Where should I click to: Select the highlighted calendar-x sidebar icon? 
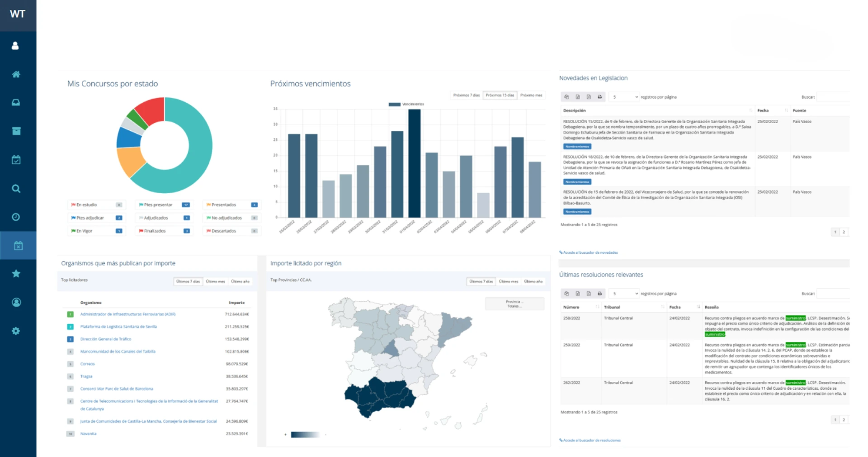pos(18,246)
